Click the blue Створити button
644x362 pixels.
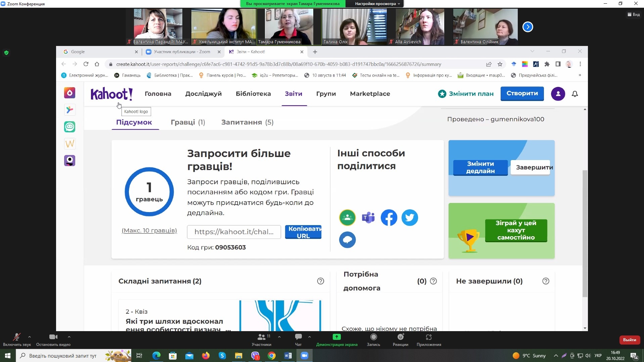coord(522,94)
